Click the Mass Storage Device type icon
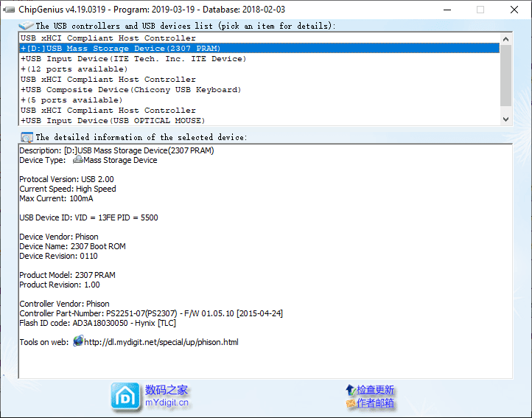This screenshot has width=532, height=418. click(x=77, y=159)
